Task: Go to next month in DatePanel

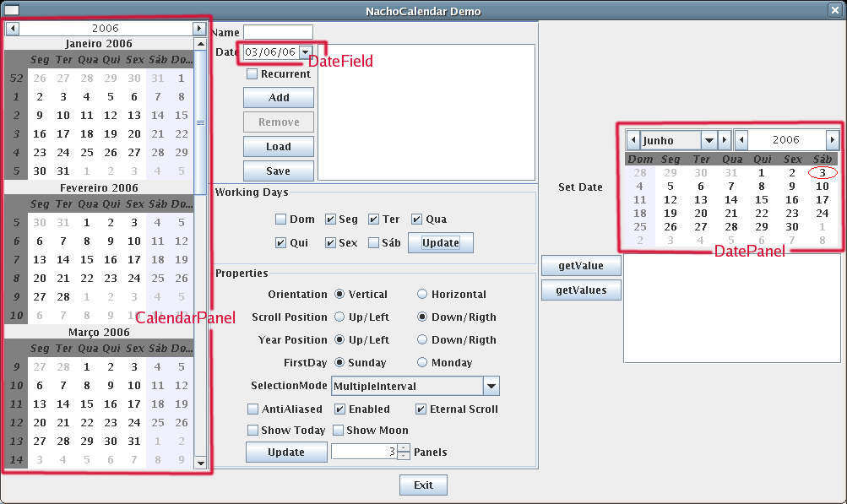Action: [x=725, y=140]
